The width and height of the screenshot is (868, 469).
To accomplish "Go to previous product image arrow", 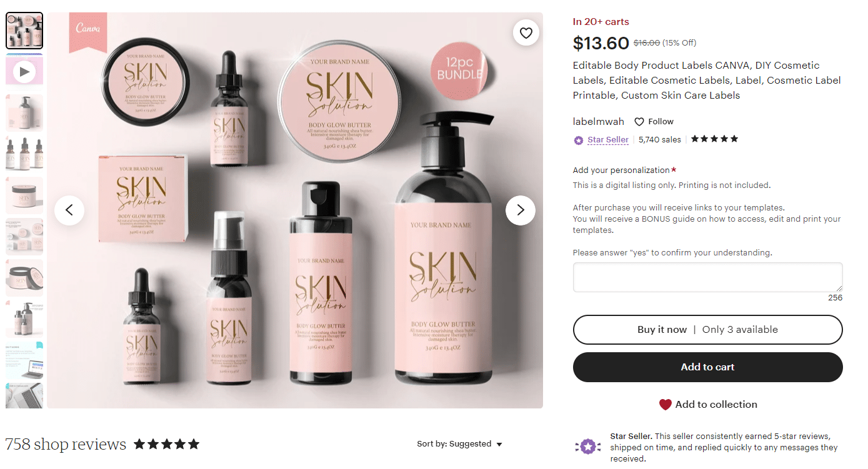I will (69, 210).
